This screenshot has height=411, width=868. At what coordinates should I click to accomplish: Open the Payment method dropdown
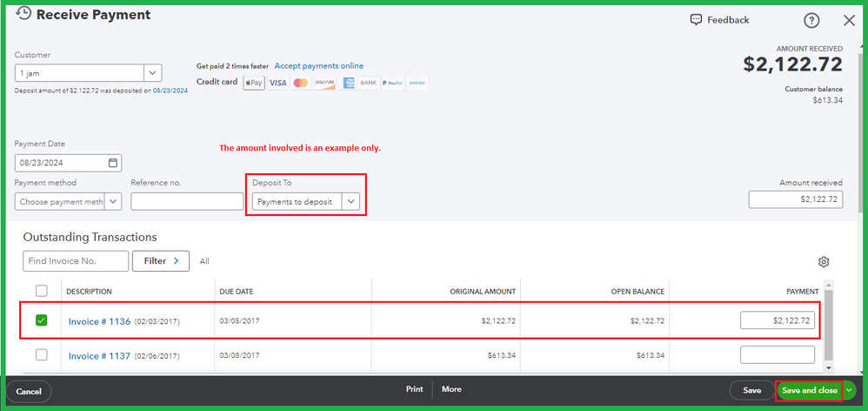[113, 202]
